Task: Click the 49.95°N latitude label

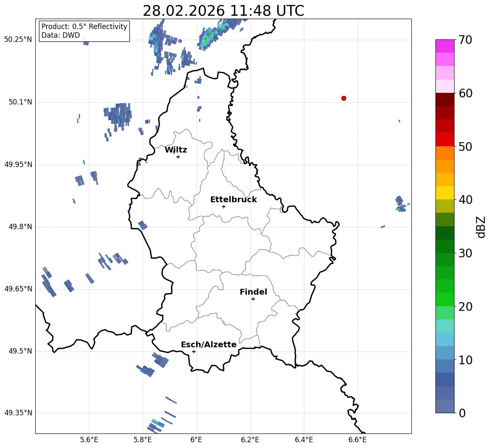Action: [x=18, y=165]
